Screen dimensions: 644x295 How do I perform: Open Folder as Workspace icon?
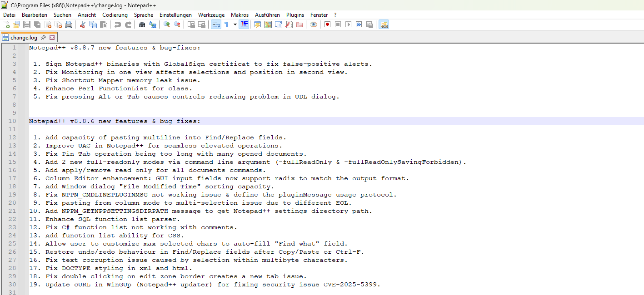384,24
